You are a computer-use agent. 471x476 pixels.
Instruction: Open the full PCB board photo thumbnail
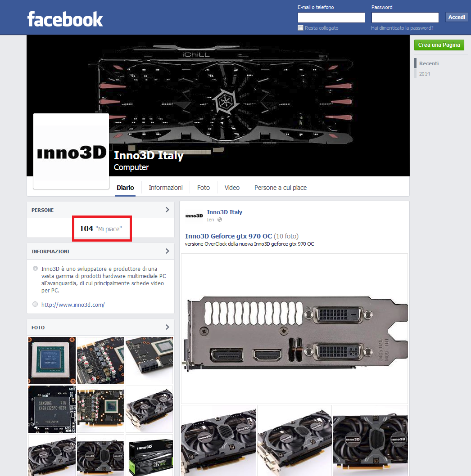pyautogui.click(x=100, y=409)
